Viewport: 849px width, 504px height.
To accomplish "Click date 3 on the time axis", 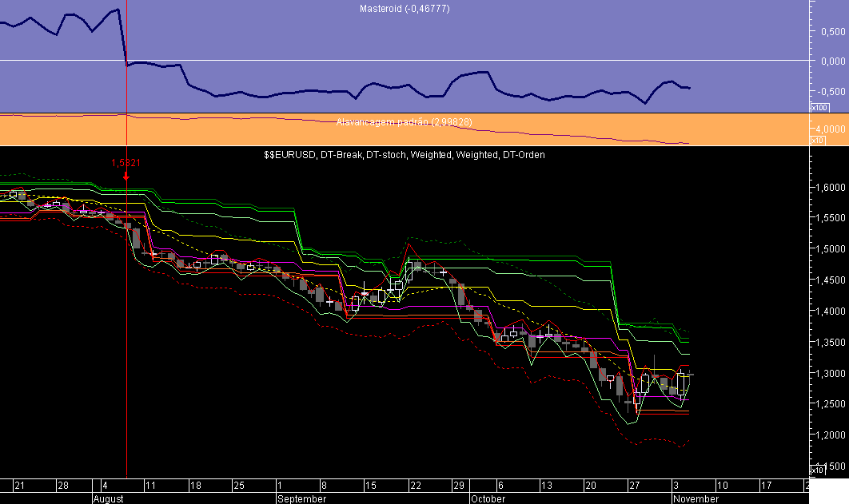I will pyautogui.click(x=676, y=485).
